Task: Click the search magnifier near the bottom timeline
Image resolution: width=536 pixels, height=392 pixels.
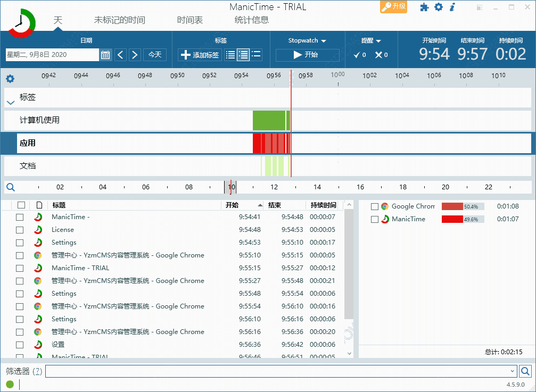Action: click(10, 187)
